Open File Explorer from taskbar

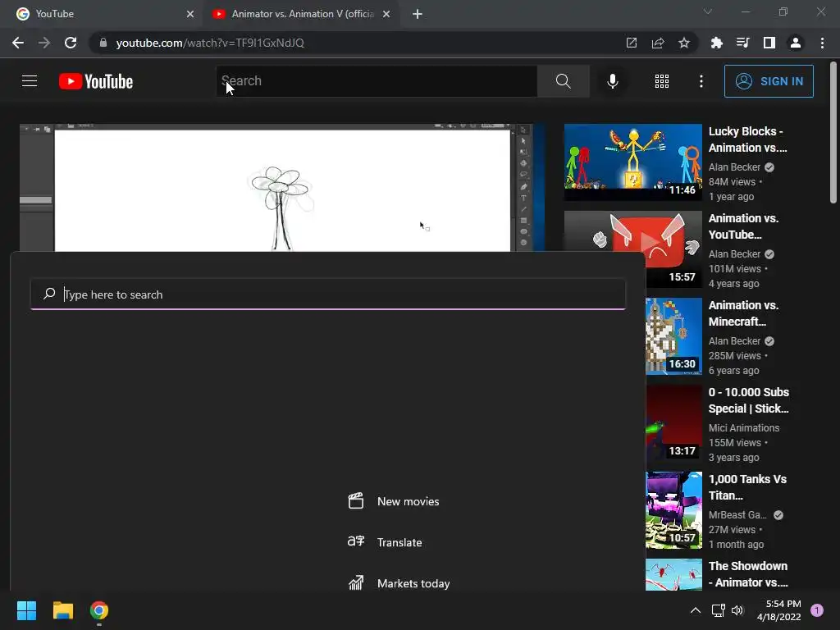click(62, 610)
